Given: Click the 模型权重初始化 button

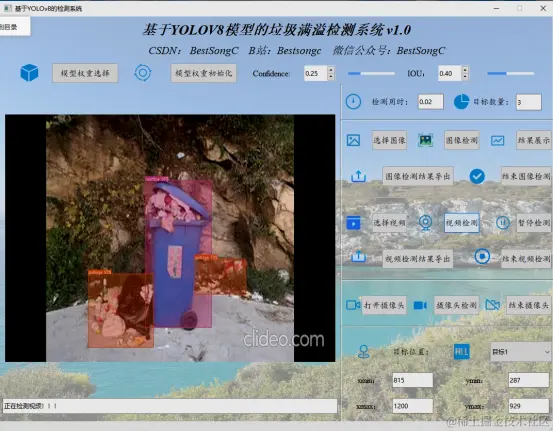Looking at the screenshot, I should click(x=204, y=73).
